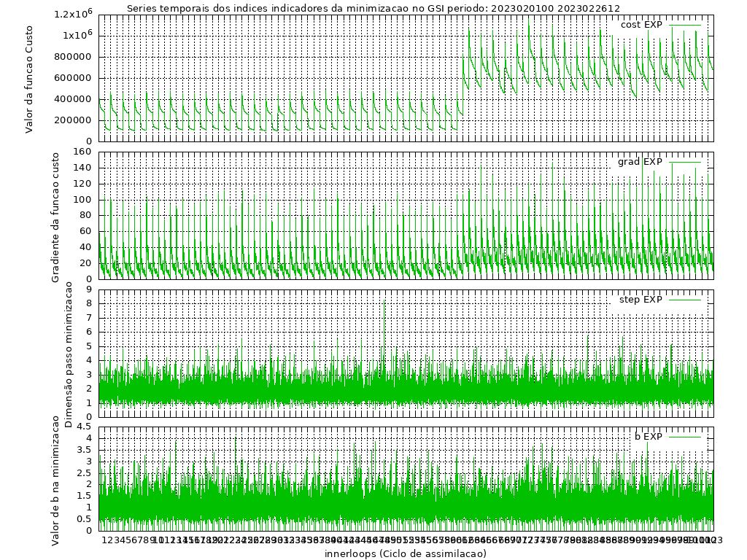Click the 160 tick label on gradient axis

point(82,152)
